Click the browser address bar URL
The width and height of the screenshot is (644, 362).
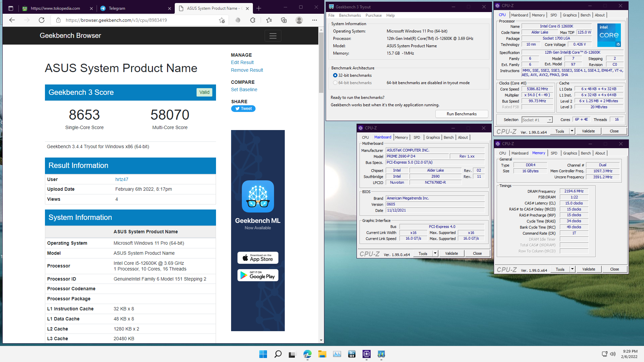(x=116, y=20)
